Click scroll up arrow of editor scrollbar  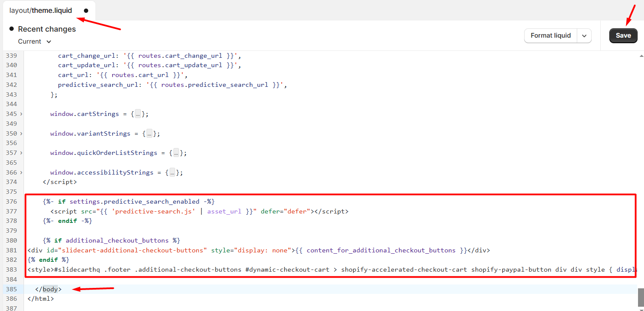[641, 56]
